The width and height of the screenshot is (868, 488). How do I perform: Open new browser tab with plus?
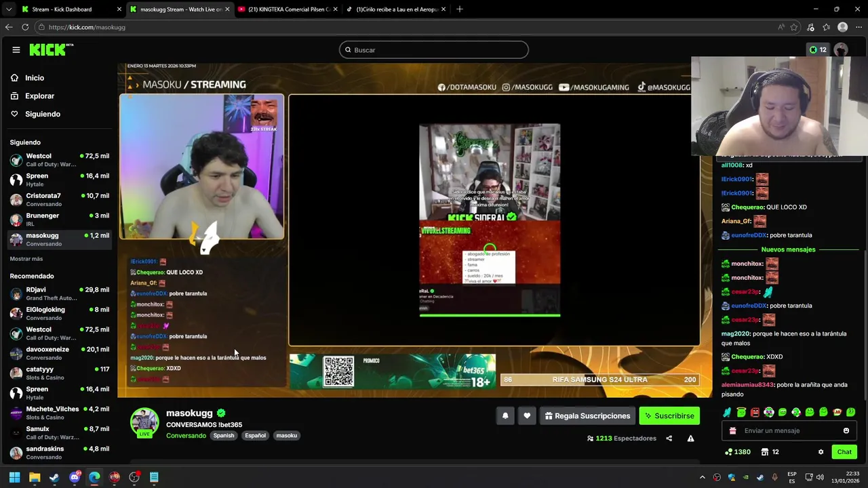click(x=459, y=9)
